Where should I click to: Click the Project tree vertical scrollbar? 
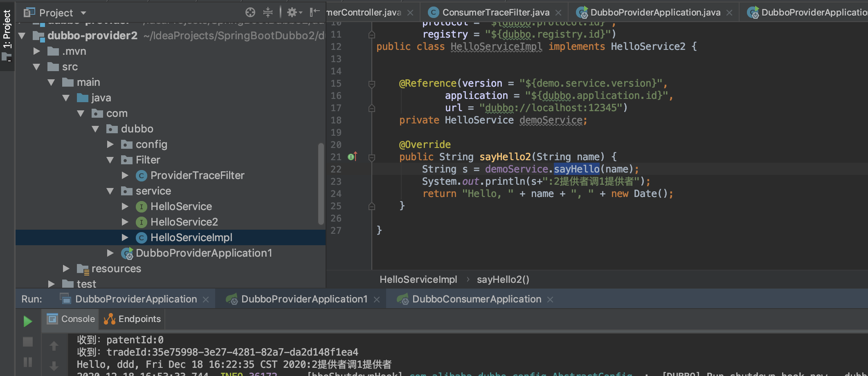pyautogui.click(x=321, y=184)
